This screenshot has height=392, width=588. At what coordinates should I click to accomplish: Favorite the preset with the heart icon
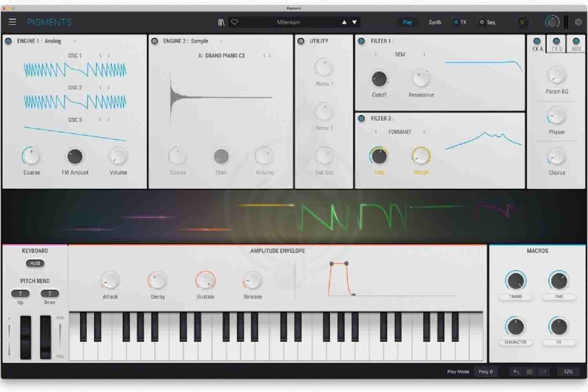coord(234,22)
